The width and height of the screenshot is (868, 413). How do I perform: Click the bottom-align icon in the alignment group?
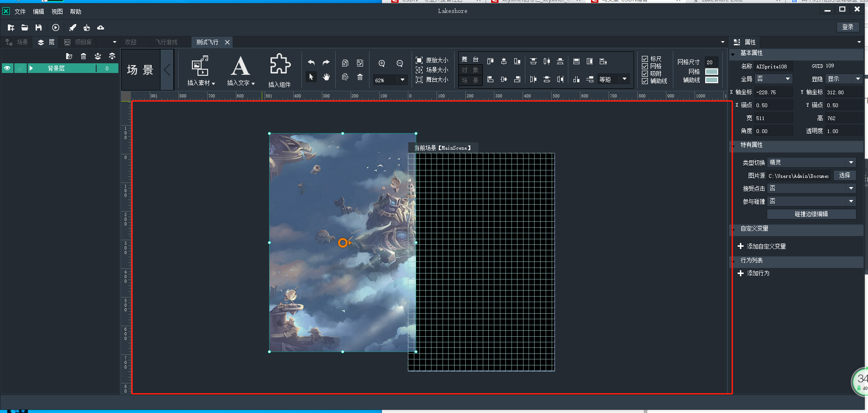tap(517, 61)
